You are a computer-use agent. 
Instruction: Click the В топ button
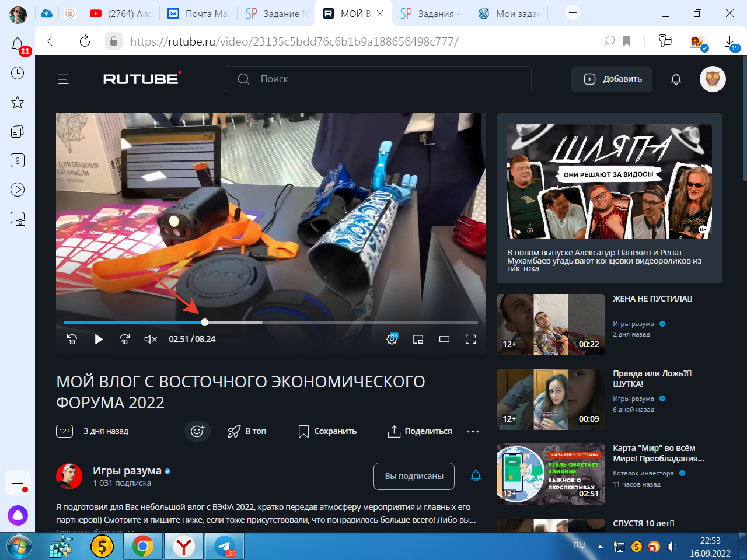(x=247, y=431)
